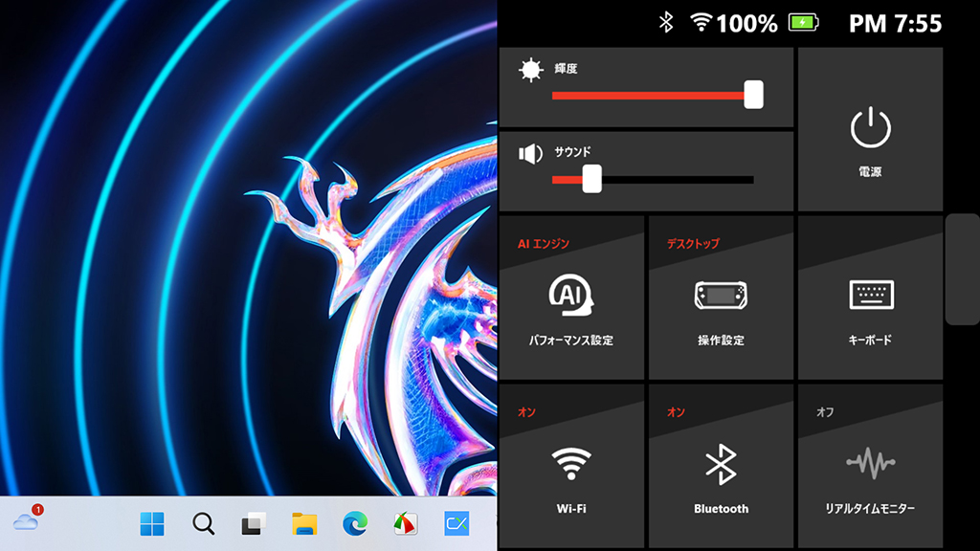The width and height of the screenshot is (980, 551).
Task: Click the デスクトップ mode label
Action: click(693, 244)
